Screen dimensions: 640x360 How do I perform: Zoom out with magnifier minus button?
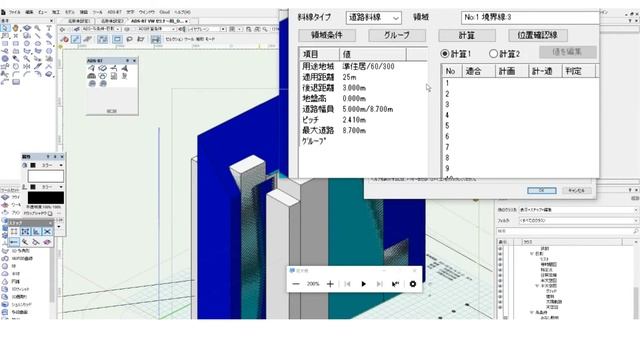pyautogui.click(x=296, y=284)
